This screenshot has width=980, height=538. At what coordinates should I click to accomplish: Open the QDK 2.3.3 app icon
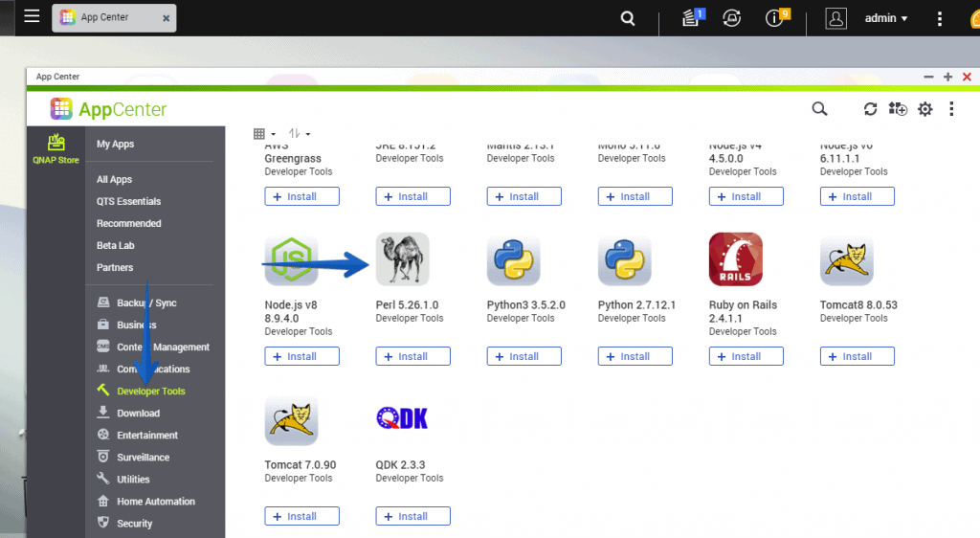point(403,419)
